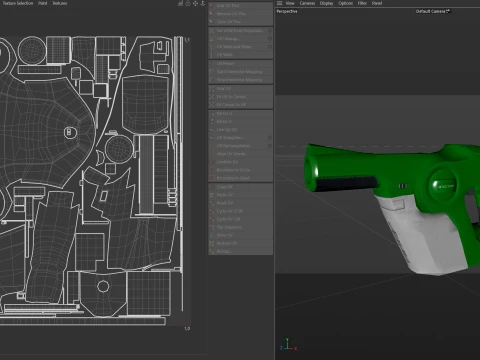Open the UV Rectangularize command
Image resolution: width=480 pixels, height=360 pixels.
(240, 146)
